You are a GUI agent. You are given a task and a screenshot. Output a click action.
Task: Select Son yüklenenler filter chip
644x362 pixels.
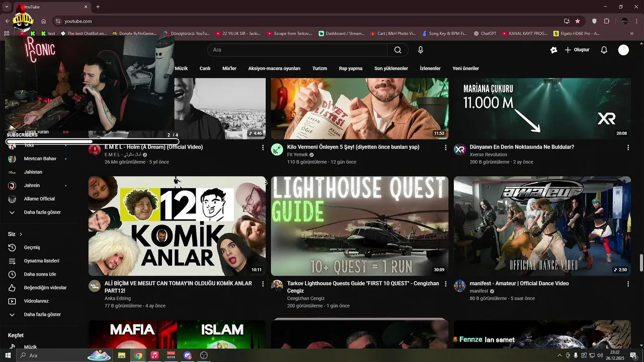391,68
